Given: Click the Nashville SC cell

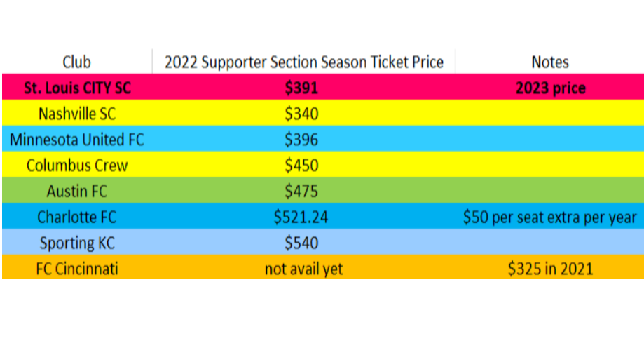Looking at the screenshot, I should click(77, 114).
